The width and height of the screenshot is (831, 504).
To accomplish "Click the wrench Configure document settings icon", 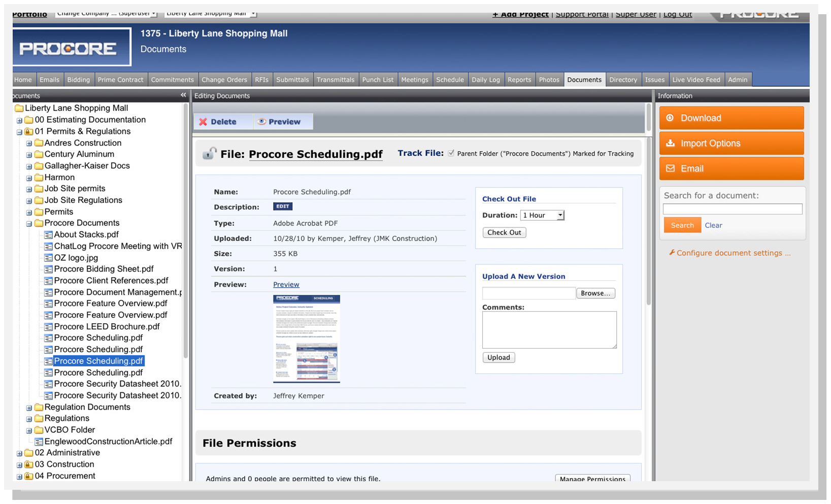I will click(x=672, y=253).
